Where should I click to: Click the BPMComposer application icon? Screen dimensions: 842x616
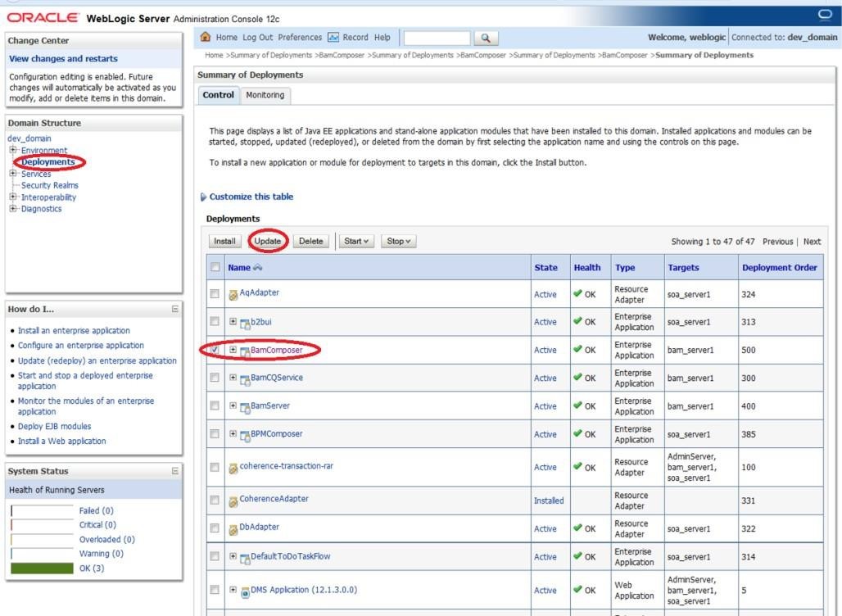(x=245, y=436)
